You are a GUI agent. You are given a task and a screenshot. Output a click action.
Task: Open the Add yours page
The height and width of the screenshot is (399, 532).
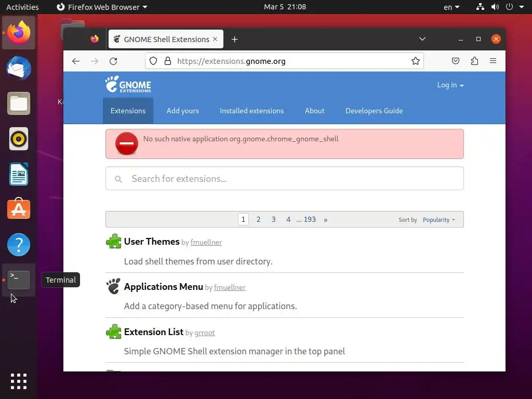[182, 111]
